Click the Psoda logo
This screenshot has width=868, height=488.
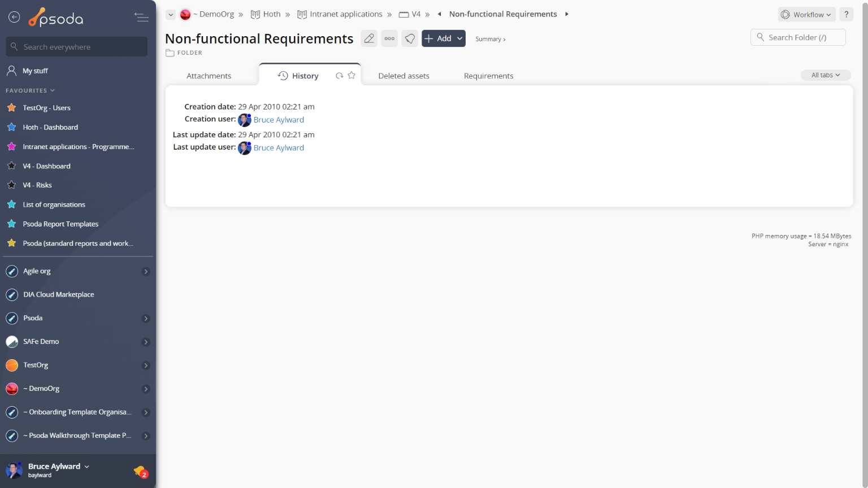coord(57,18)
